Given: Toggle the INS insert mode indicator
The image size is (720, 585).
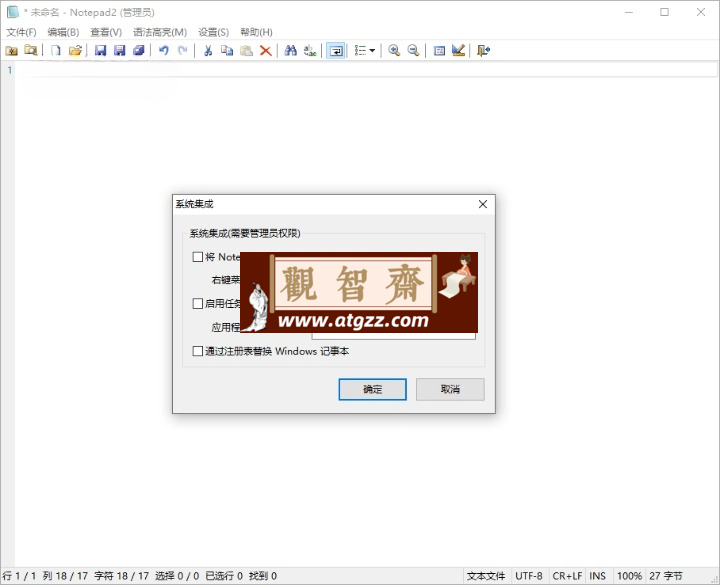Looking at the screenshot, I should (597, 576).
